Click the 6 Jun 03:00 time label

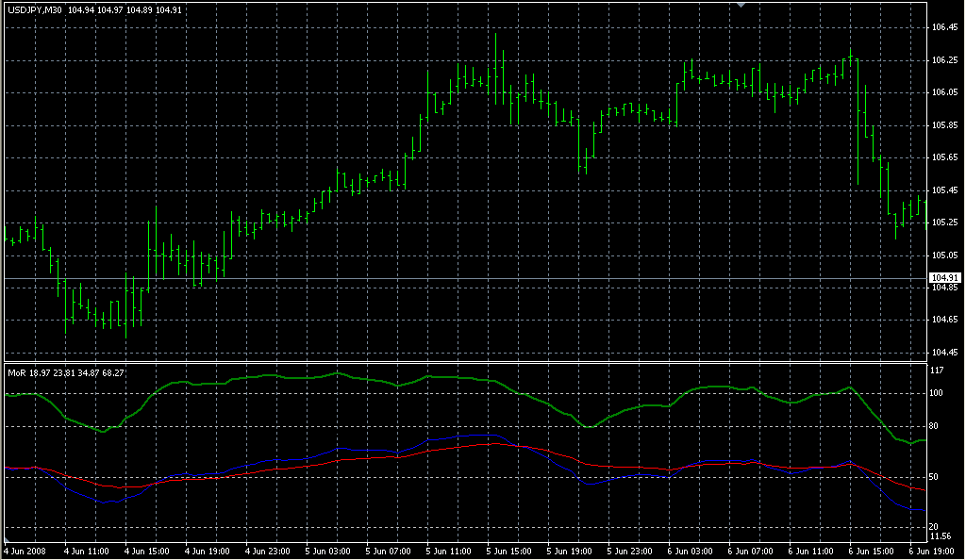(x=691, y=551)
